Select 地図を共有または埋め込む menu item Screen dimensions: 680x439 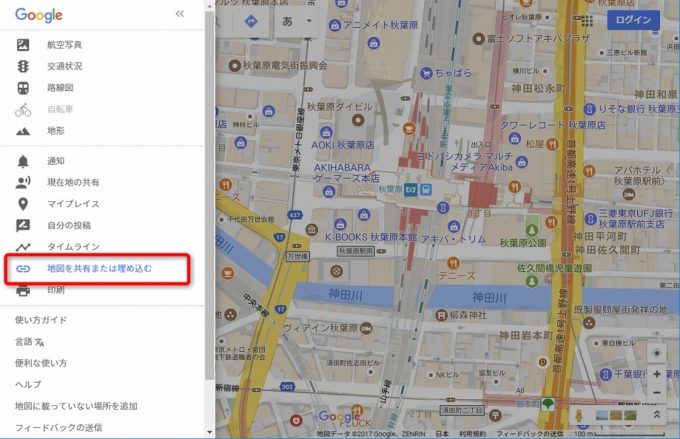point(99,269)
